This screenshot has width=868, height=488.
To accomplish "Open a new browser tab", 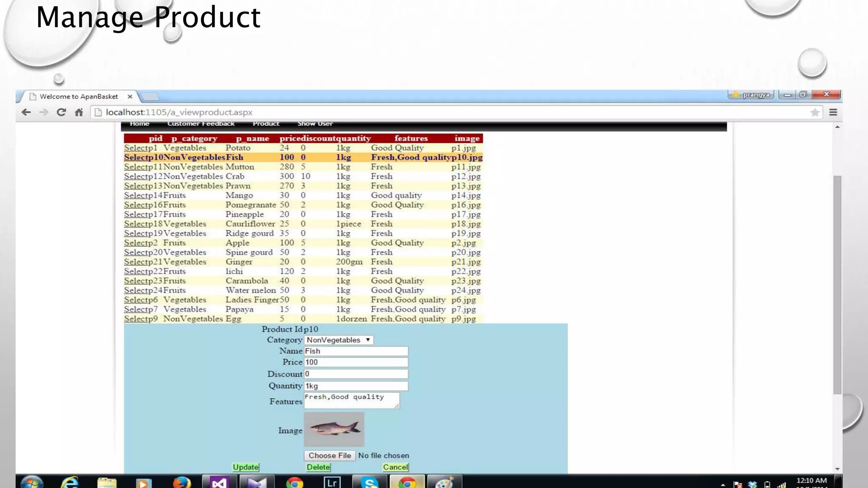I will coord(150,97).
